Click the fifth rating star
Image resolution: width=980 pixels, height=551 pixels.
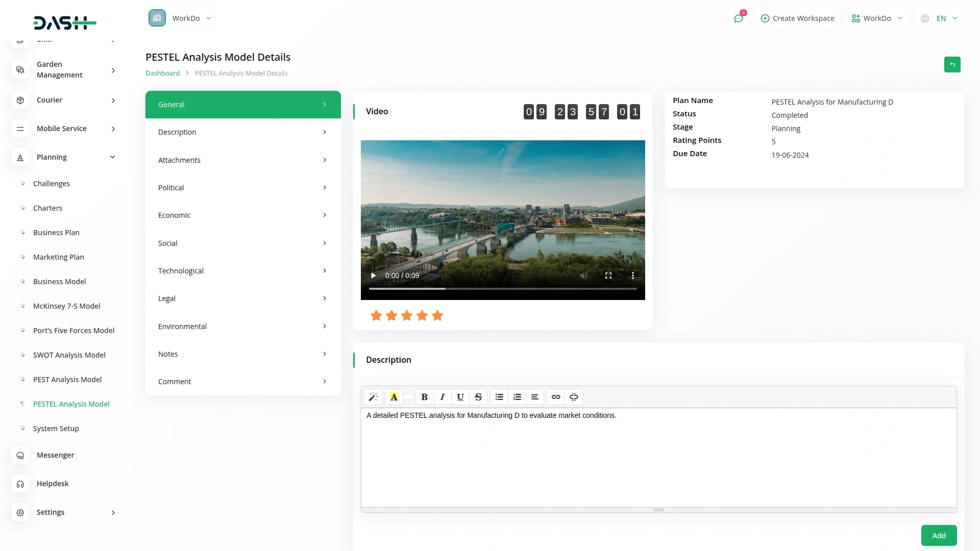(437, 316)
